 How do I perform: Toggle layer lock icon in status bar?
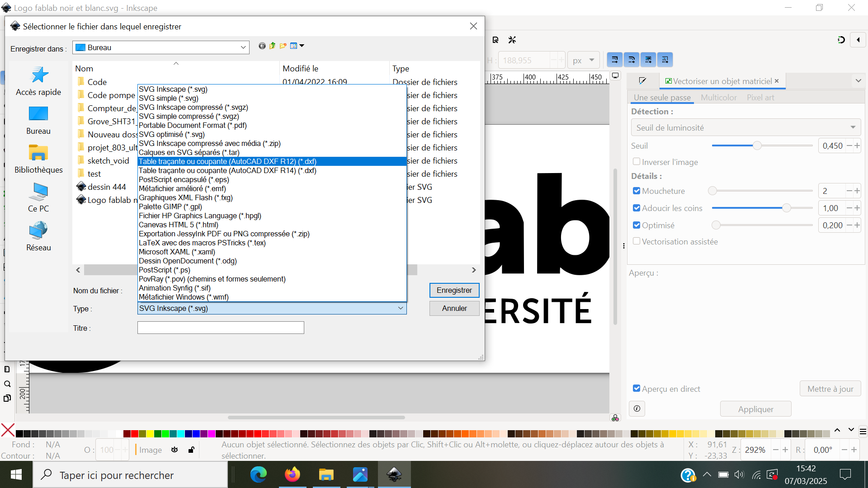pos(191,450)
